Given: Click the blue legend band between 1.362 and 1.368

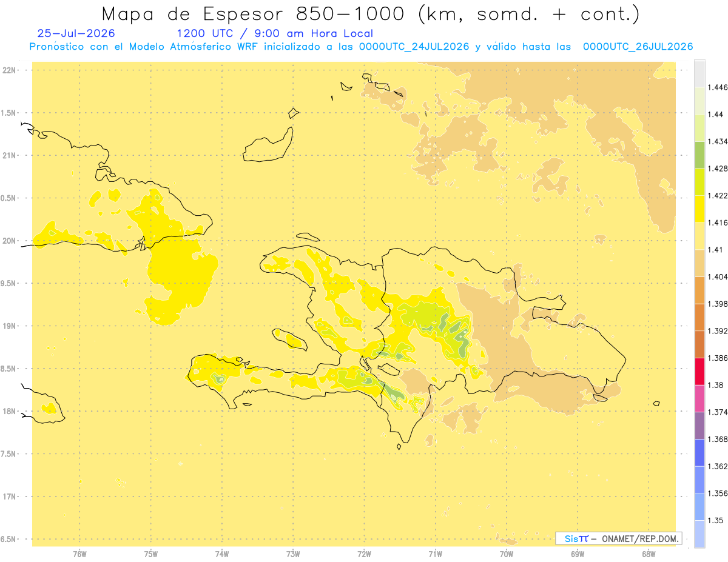Looking at the screenshot, I should pyautogui.click(x=699, y=453).
